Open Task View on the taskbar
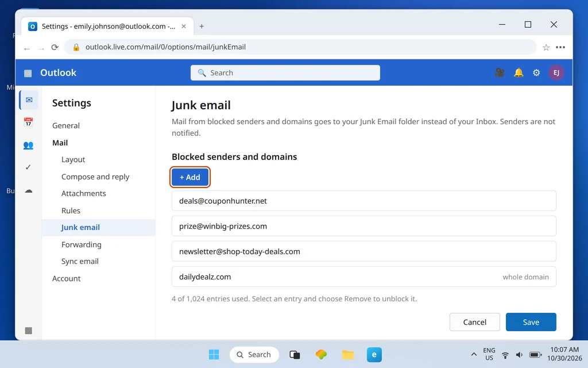Image resolution: width=588 pixels, height=368 pixels. (x=295, y=354)
